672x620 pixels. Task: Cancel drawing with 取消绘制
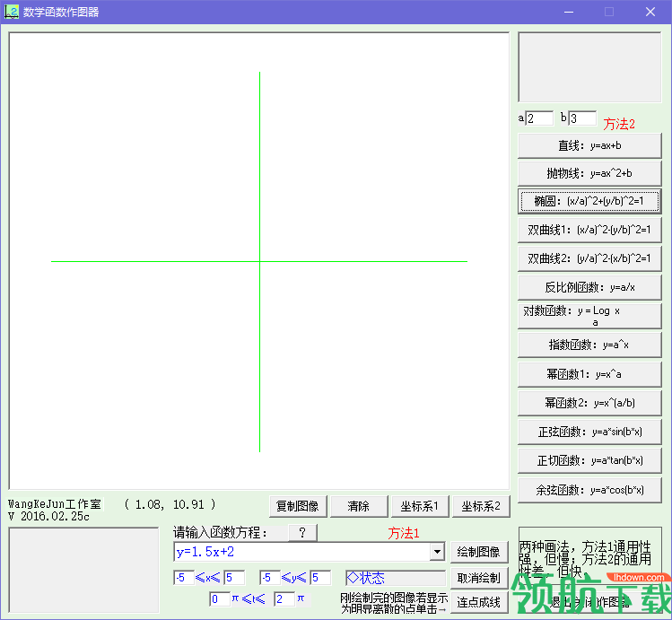click(479, 578)
